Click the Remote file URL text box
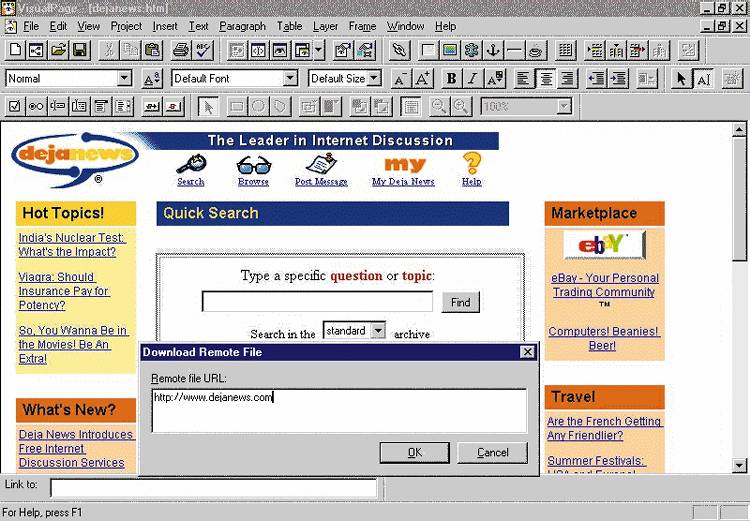The height and width of the screenshot is (521, 750). click(x=339, y=410)
